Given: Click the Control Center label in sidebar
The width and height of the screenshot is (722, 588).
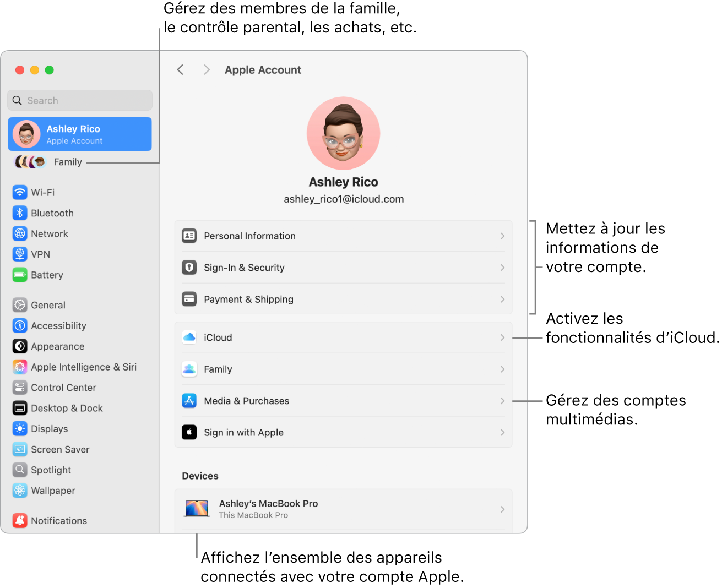Looking at the screenshot, I should [x=63, y=388].
